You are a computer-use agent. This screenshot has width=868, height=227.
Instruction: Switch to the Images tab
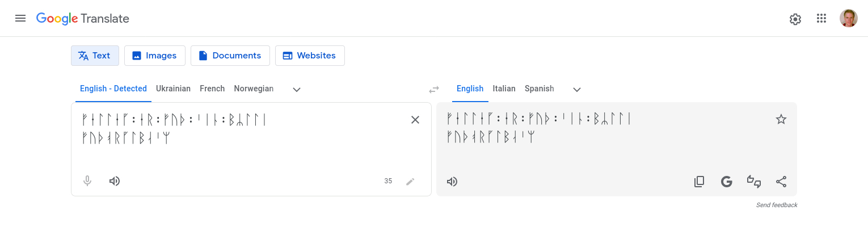pos(154,56)
